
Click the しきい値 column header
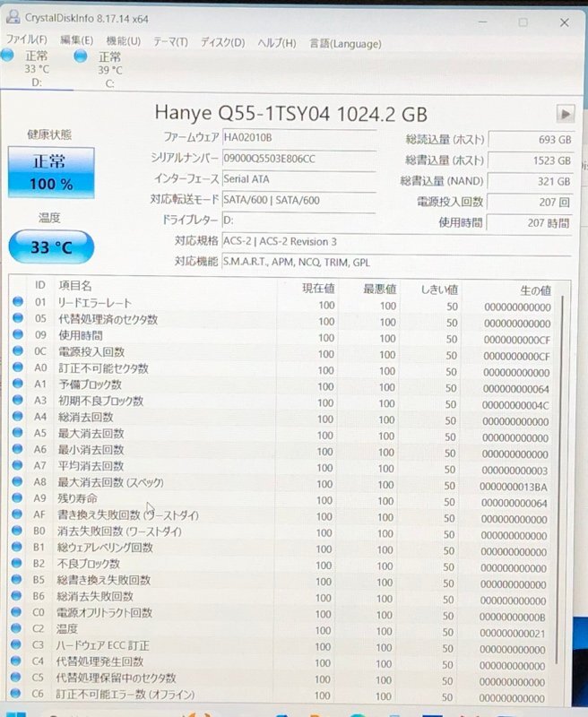[x=439, y=289]
